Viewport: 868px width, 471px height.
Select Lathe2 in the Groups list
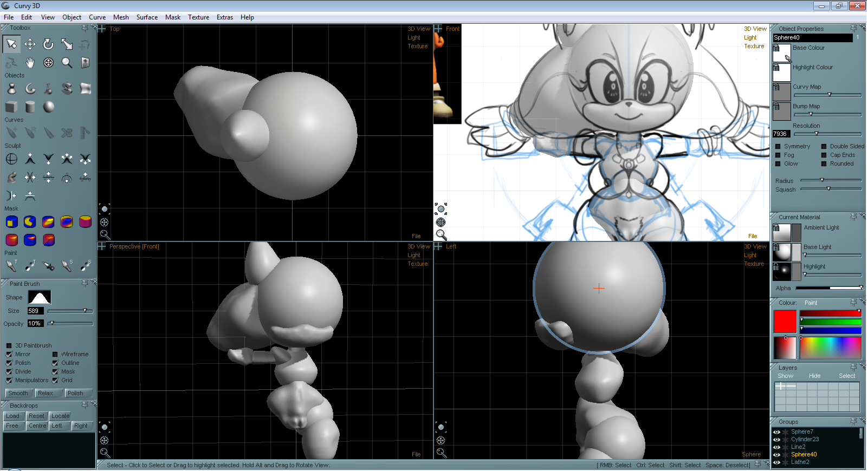[x=800, y=462]
